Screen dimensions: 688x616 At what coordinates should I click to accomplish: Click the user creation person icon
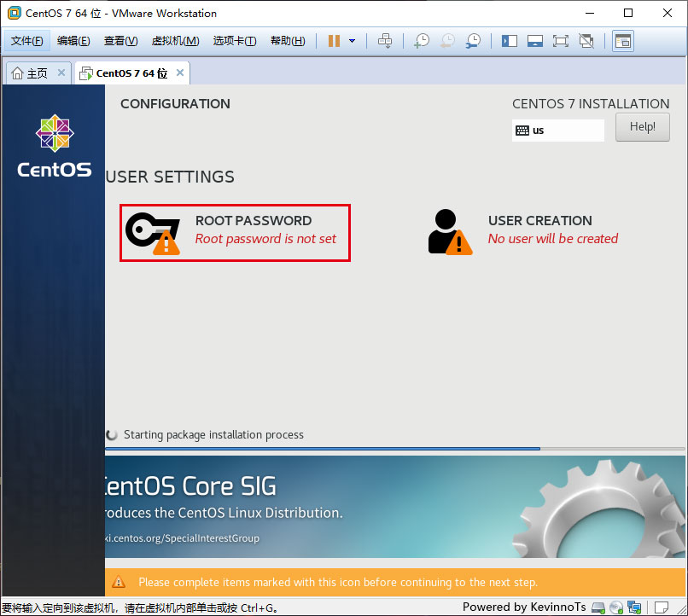(x=450, y=232)
